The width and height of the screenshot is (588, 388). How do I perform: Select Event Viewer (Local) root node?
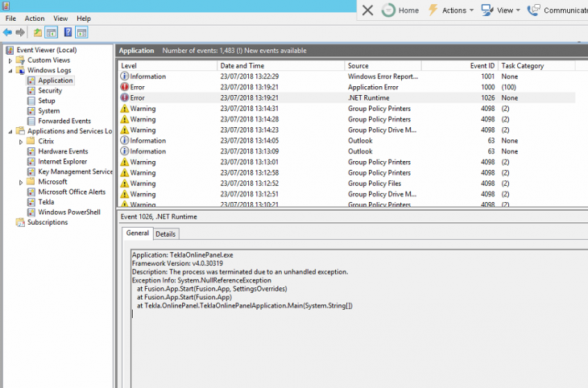pyautogui.click(x=47, y=50)
